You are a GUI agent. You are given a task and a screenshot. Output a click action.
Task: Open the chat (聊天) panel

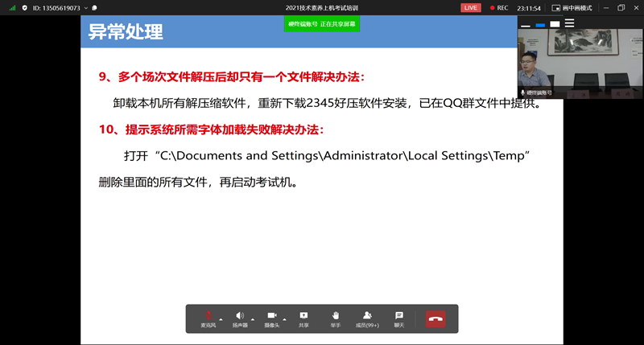tap(398, 318)
